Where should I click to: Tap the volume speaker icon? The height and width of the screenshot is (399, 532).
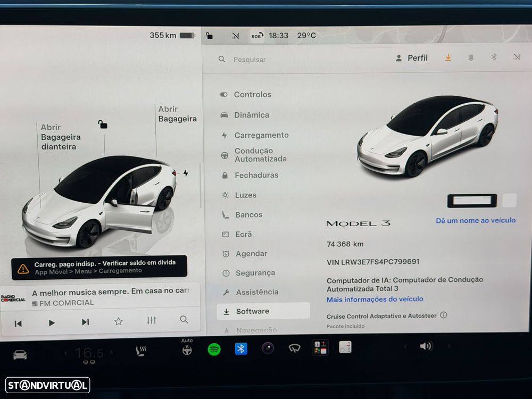tap(426, 346)
